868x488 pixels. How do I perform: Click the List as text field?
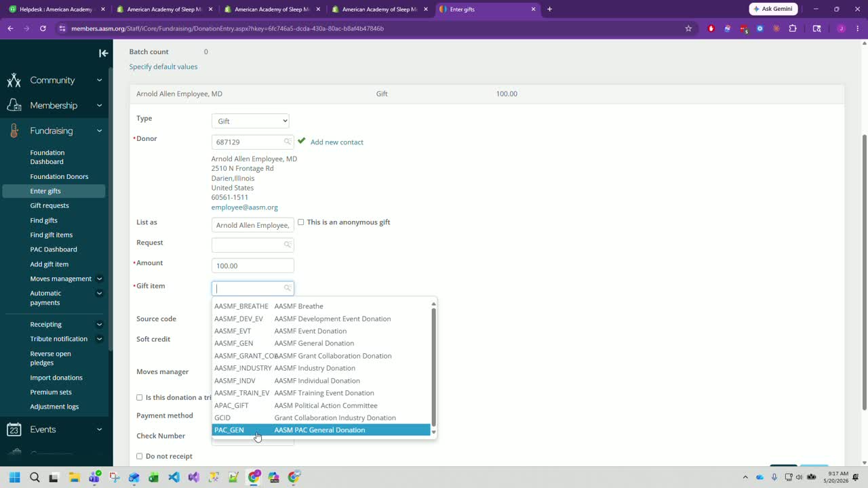click(253, 225)
